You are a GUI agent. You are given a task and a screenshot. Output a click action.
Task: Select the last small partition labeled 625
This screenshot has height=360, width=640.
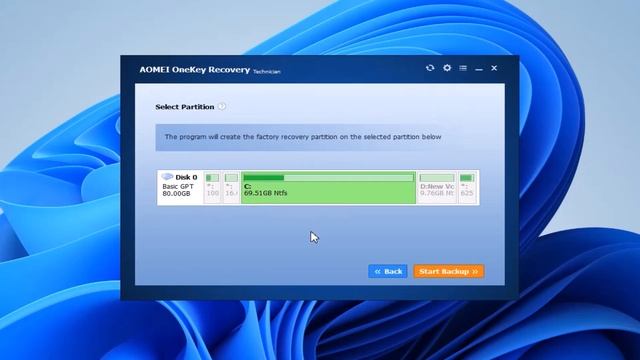[x=467, y=188]
